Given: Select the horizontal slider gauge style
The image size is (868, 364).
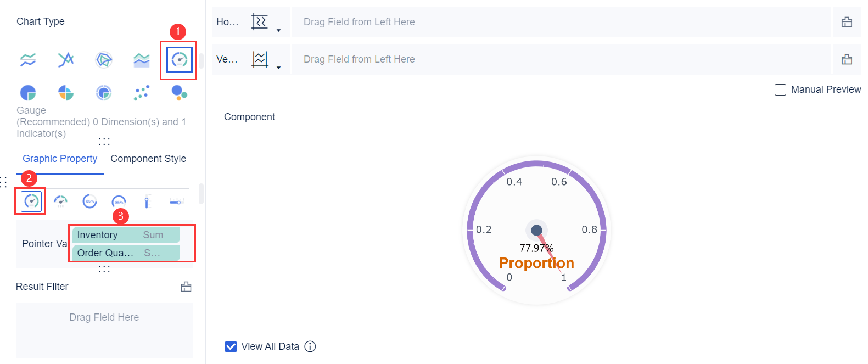Looking at the screenshot, I should pyautogui.click(x=175, y=200).
